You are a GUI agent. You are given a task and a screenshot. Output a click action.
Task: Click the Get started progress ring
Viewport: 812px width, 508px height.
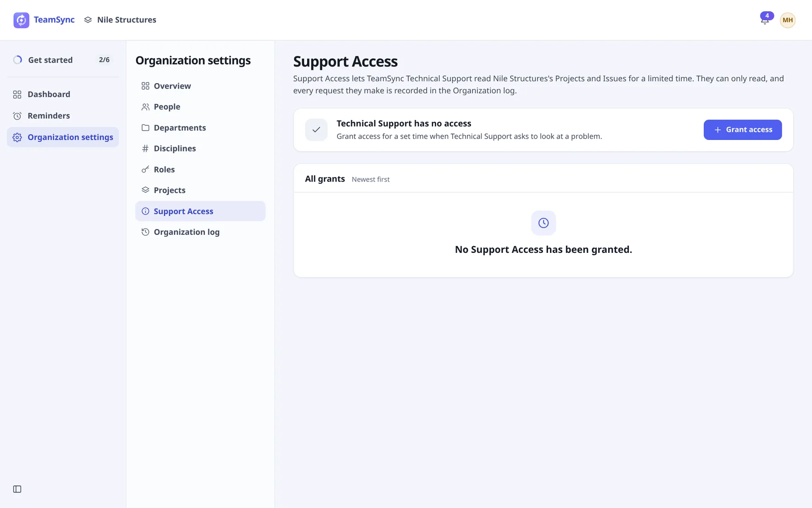[18, 60]
